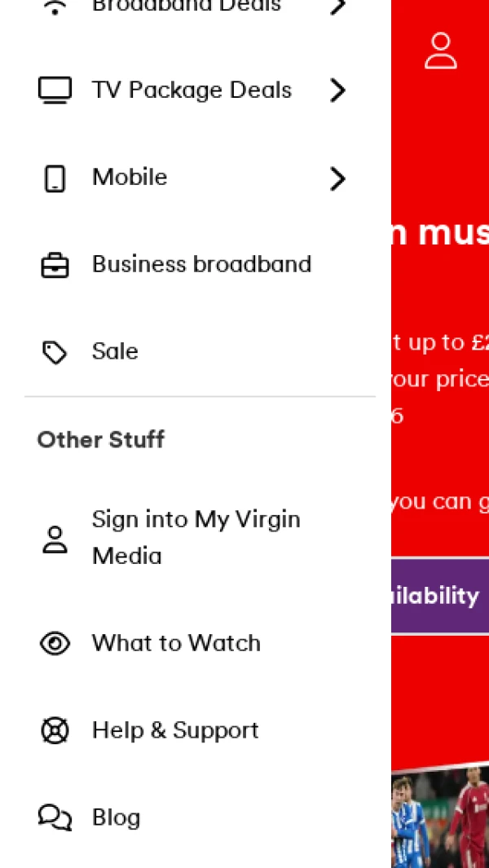Click the briefcase Business broadband icon
The height and width of the screenshot is (868, 489).
[55, 265]
